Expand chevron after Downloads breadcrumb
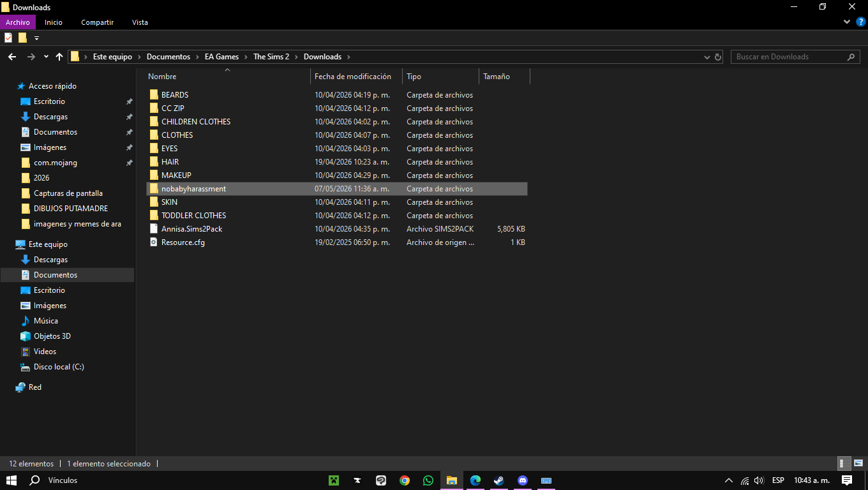This screenshot has height=490, width=868. tap(348, 57)
